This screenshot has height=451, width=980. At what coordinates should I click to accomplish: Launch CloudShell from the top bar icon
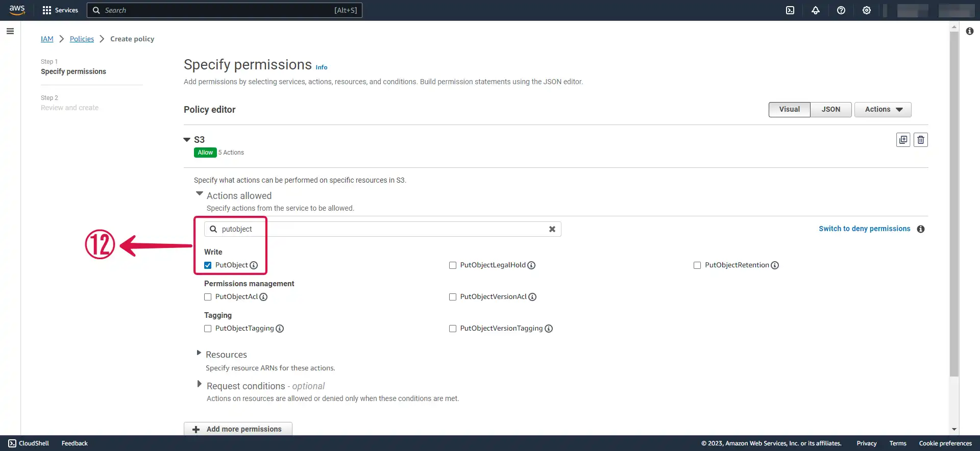(790, 10)
